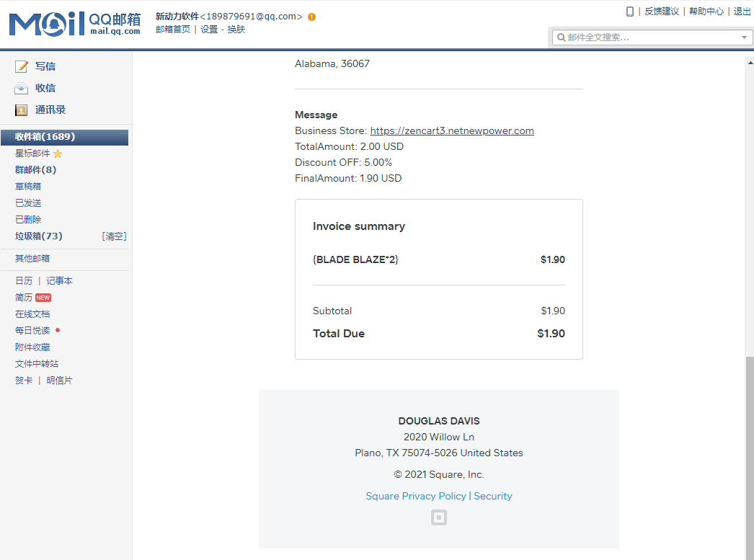Viewport: 754px width, 560px height.
Task: Click the Square logo icon in footer
Action: pyautogui.click(x=438, y=517)
